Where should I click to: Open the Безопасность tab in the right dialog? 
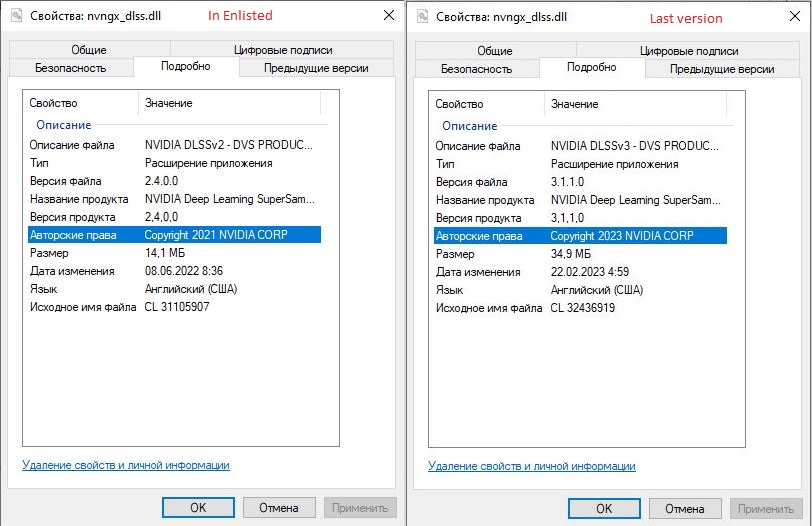[x=476, y=68]
